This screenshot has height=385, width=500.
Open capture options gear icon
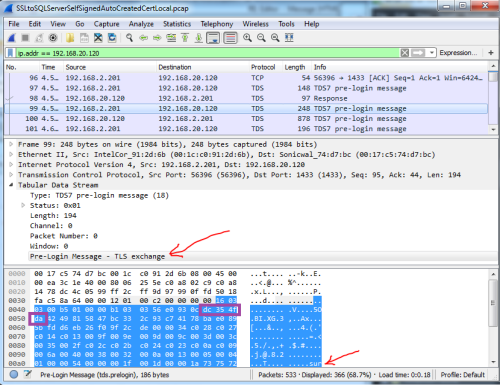(53, 38)
